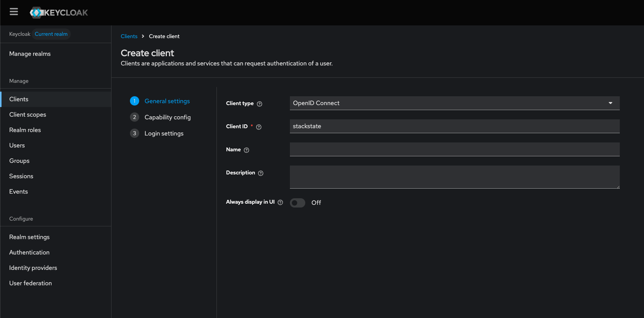The image size is (644, 318).
Task: Select Clients in the sidebar
Action: click(56, 99)
